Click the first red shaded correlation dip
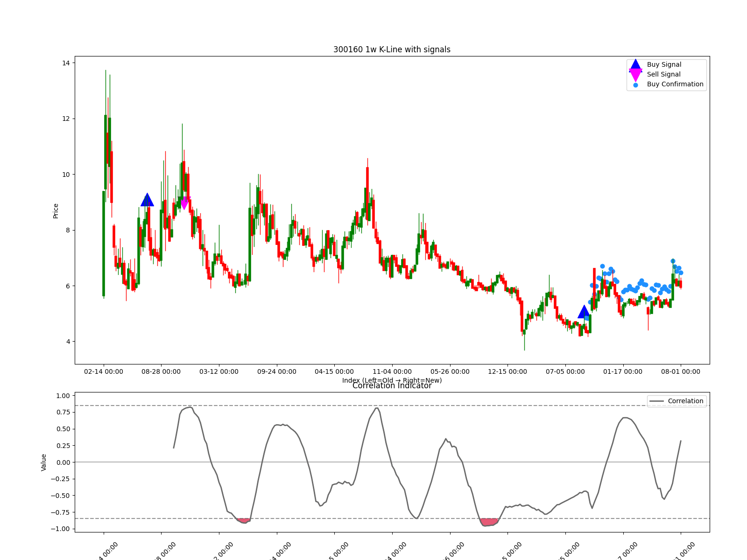 (244, 520)
